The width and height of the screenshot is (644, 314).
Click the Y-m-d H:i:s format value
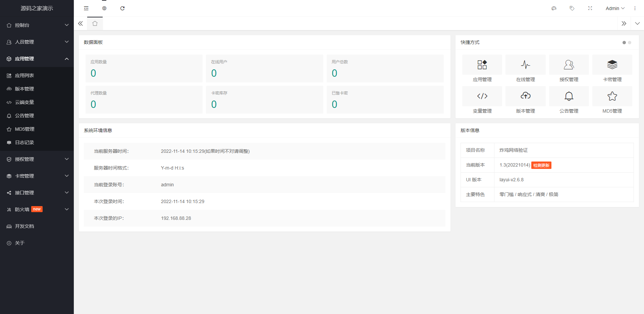point(172,168)
